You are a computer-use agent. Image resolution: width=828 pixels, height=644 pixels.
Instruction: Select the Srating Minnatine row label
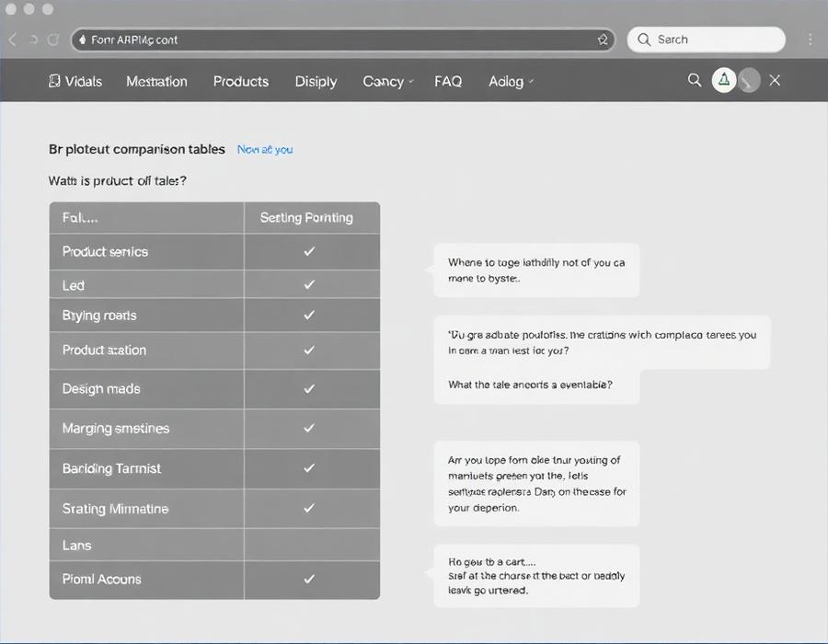pyautogui.click(x=115, y=509)
